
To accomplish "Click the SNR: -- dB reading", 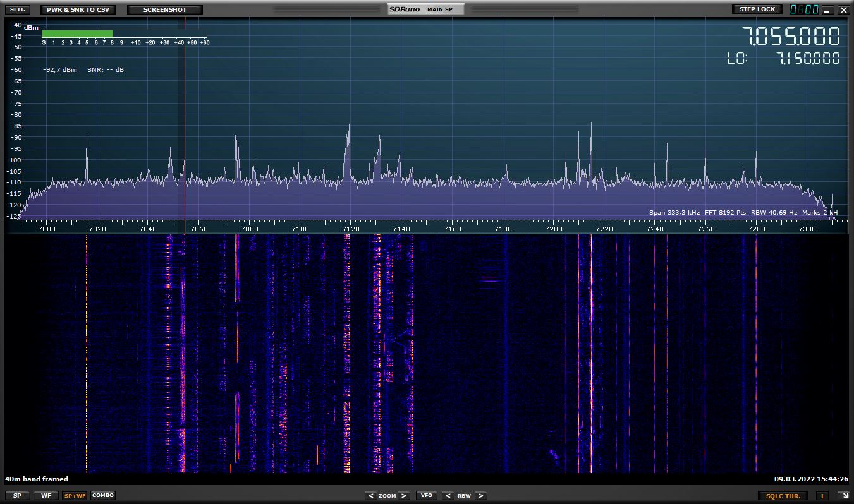I will pos(106,69).
